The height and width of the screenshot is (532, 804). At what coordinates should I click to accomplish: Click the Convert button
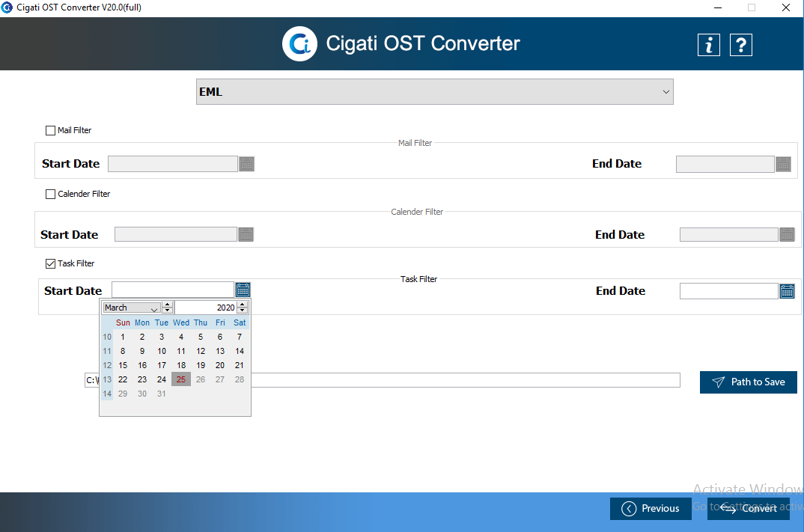point(749,508)
